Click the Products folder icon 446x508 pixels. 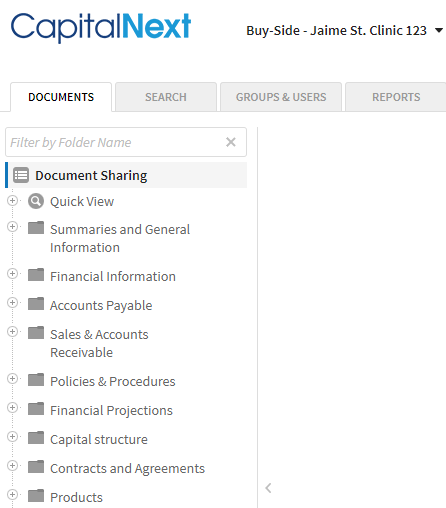click(x=36, y=496)
